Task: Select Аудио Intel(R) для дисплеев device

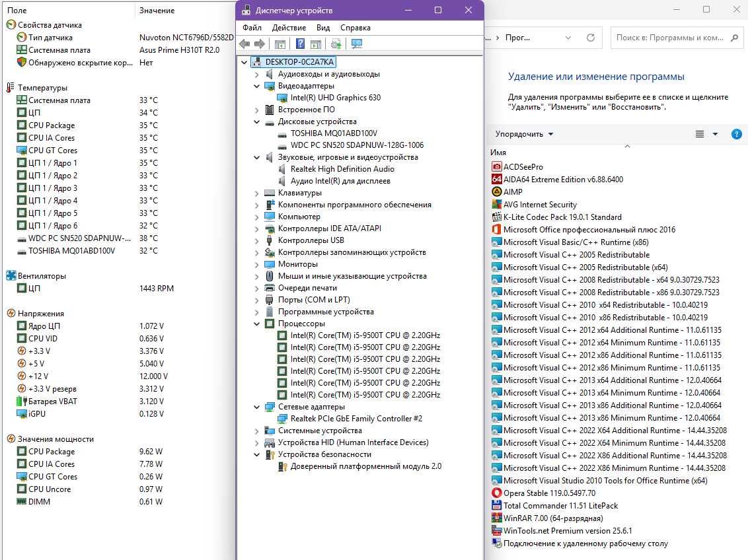Action: 340,181
